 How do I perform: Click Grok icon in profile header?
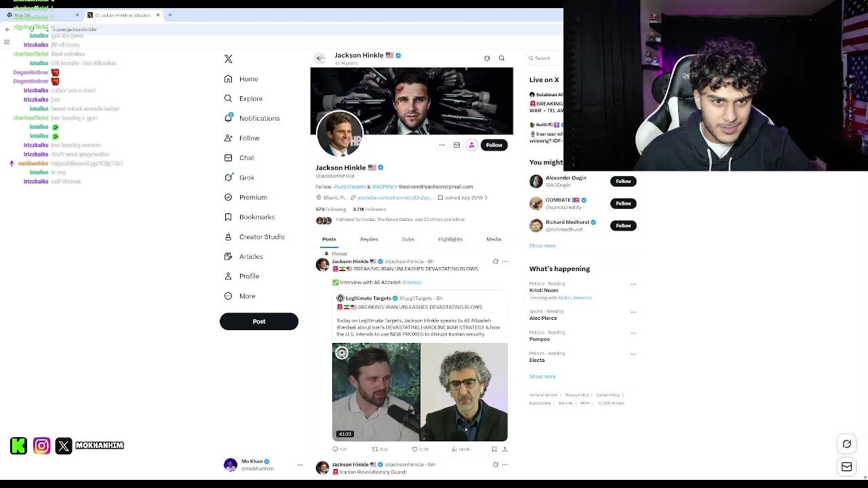(x=487, y=58)
